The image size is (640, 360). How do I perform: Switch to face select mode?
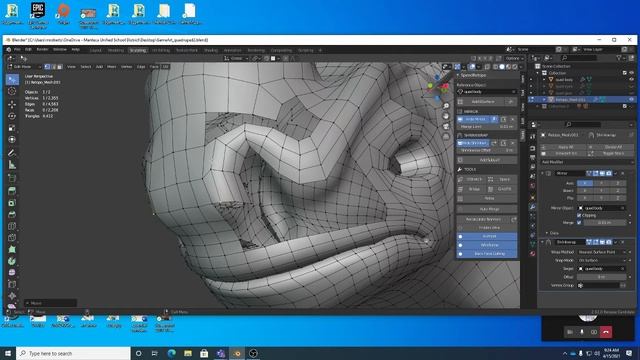click(x=60, y=67)
